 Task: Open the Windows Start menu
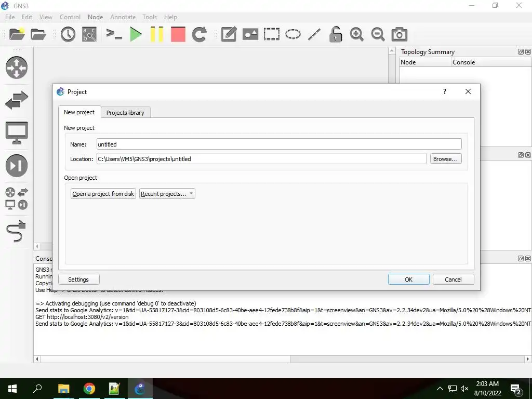tap(12, 389)
